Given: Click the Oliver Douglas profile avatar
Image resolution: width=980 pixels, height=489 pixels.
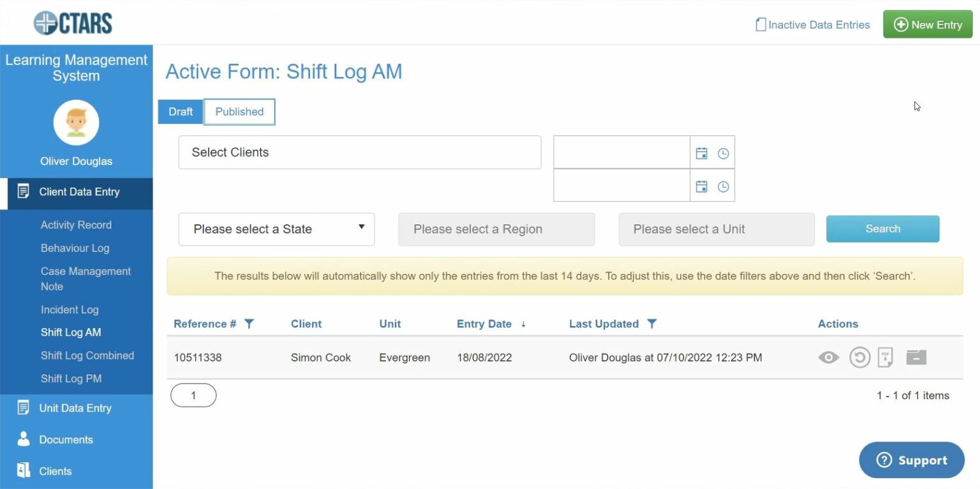Looking at the screenshot, I should point(76,123).
